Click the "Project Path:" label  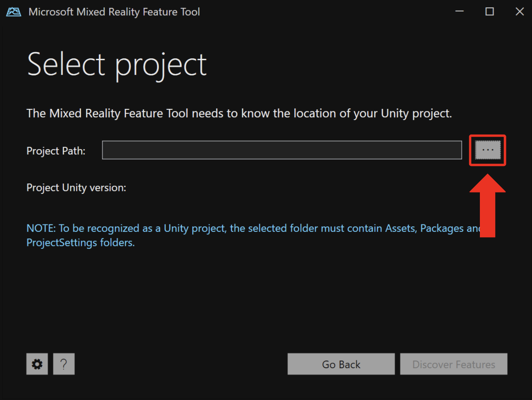pyautogui.click(x=56, y=151)
